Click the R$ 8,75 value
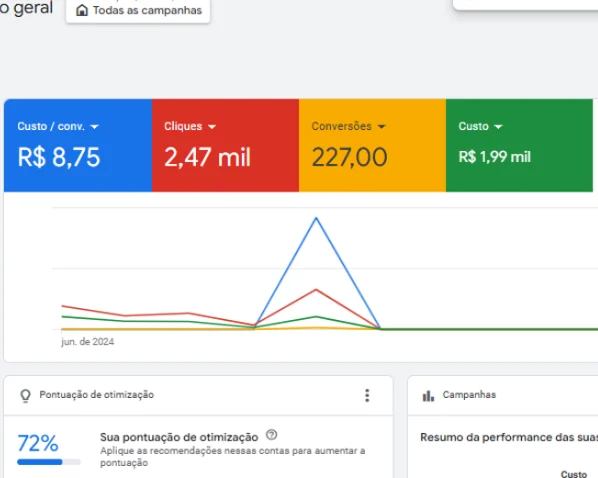 tap(59, 157)
